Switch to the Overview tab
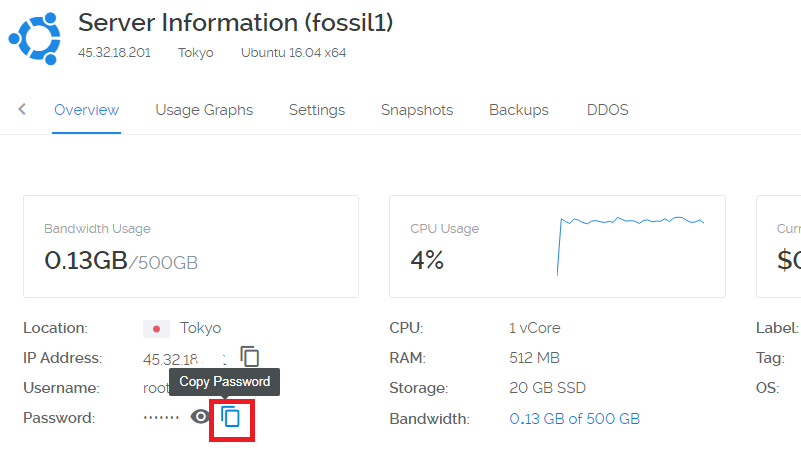Screen dimensions: 801x450 tap(86, 110)
